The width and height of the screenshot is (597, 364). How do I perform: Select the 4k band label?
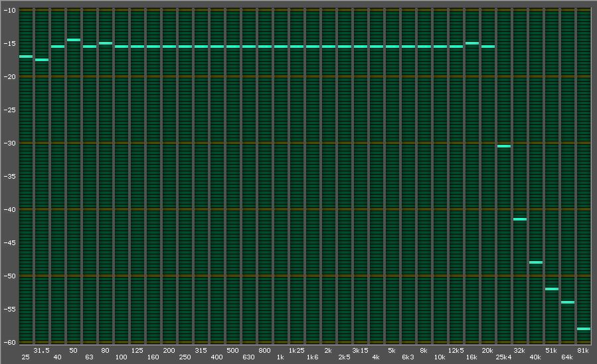point(376,357)
